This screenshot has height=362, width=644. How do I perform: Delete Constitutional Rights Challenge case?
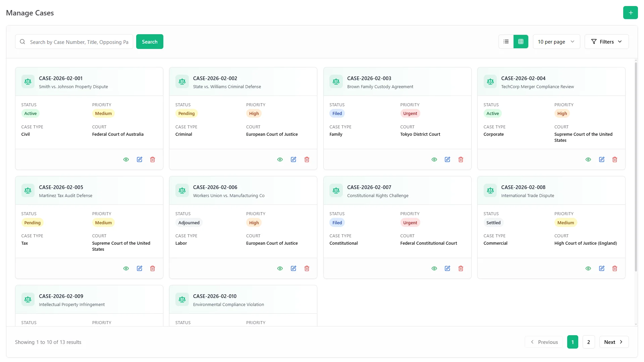coord(461,268)
